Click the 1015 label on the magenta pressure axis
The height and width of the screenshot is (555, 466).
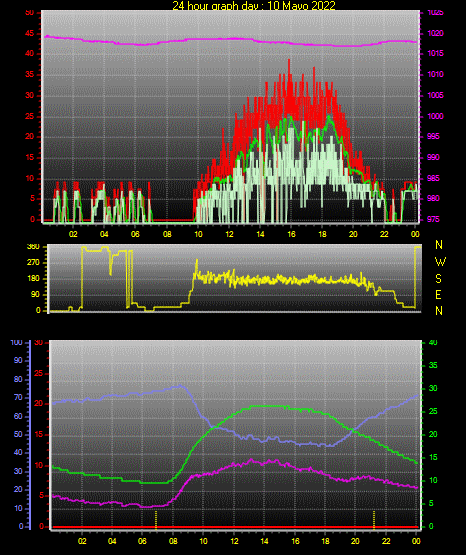pos(435,53)
